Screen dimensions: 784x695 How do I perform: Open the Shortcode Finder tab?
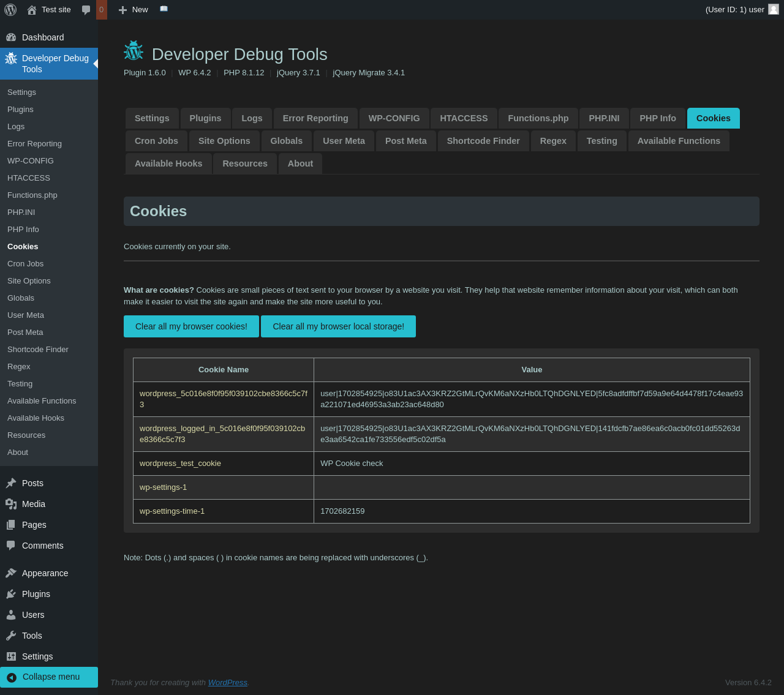pyautogui.click(x=483, y=141)
